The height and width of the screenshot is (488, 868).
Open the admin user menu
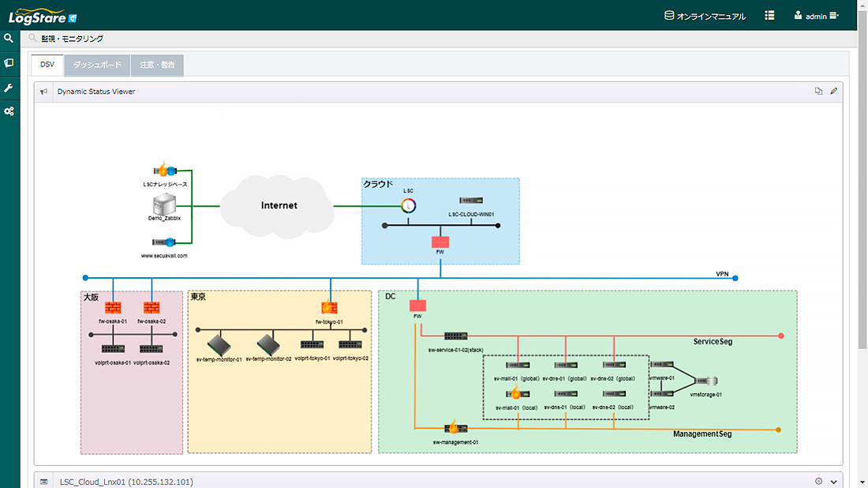pos(817,16)
